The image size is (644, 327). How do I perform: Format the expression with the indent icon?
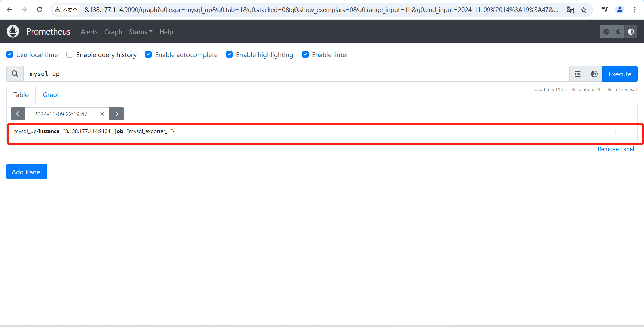pyautogui.click(x=578, y=74)
